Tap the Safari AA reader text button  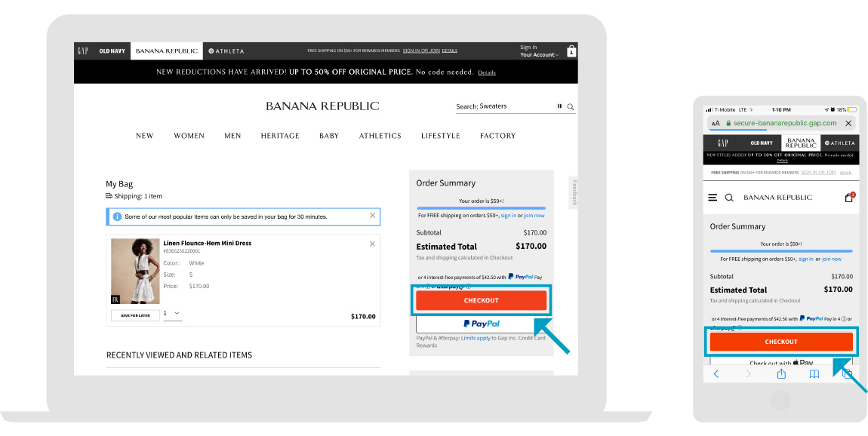pyautogui.click(x=716, y=124)
